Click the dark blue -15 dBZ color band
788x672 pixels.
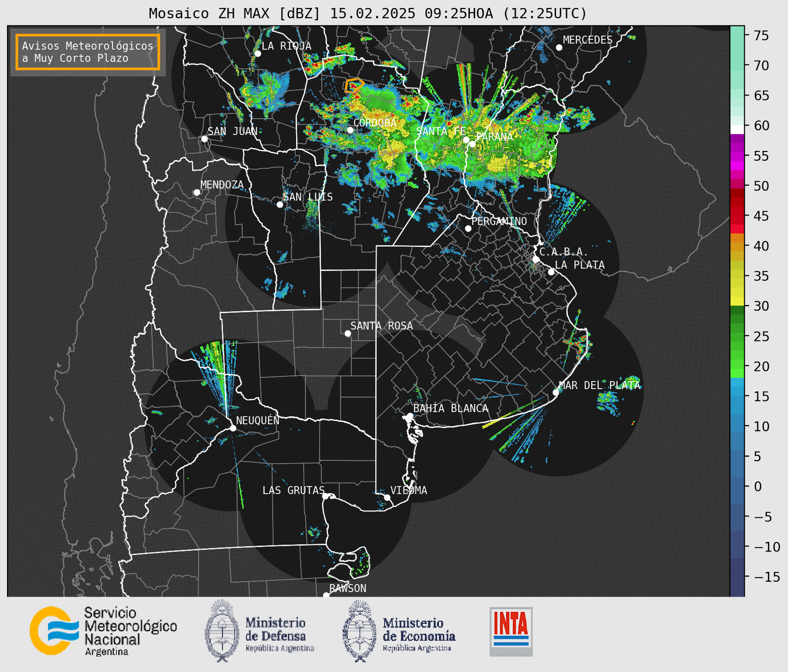[737, 577]
